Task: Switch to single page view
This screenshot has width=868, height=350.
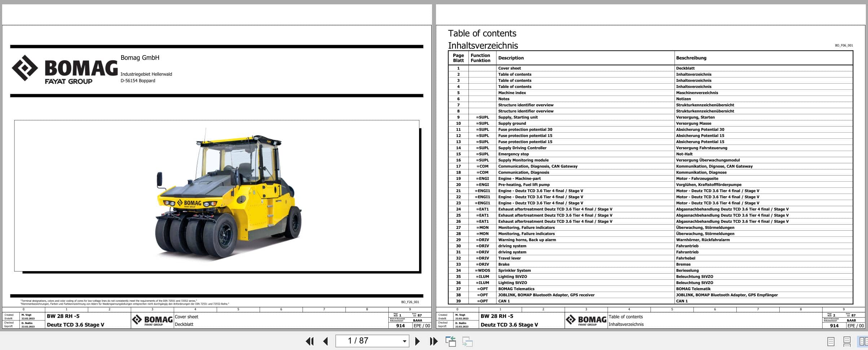Action: click(x=830, y=341)
